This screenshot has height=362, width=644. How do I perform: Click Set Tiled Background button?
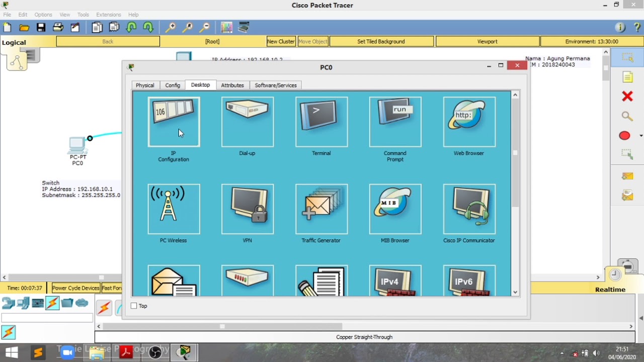(381, 42)
